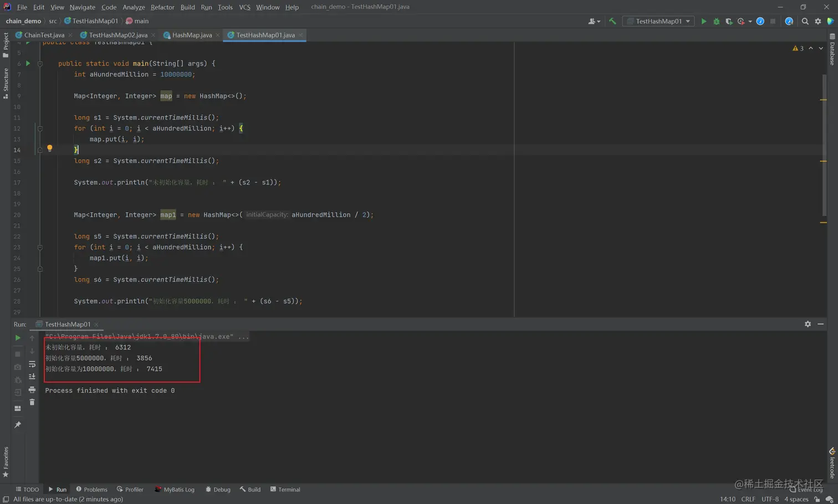Toggle soft-wrap in Run console
The image size is (838, 504).
click(x=32, y=364)
